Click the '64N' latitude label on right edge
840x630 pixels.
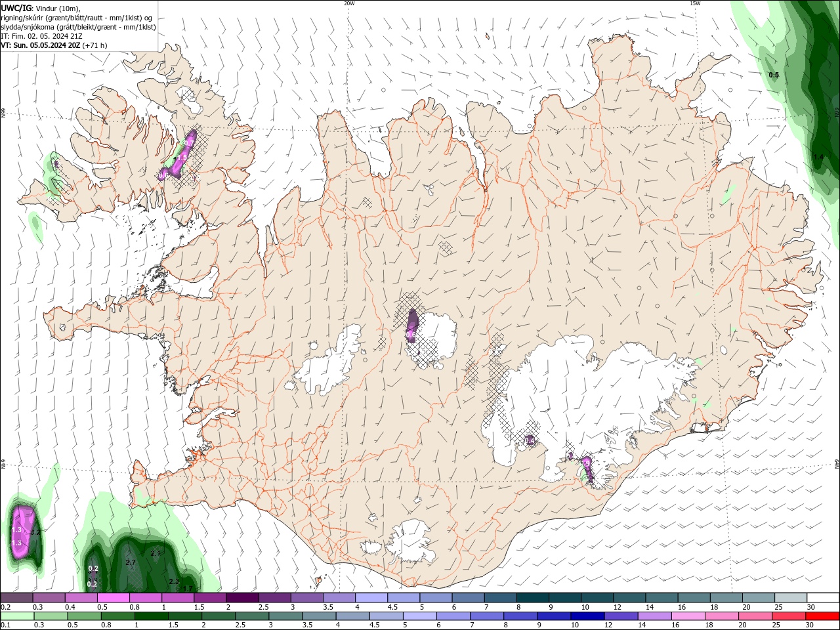837,463
